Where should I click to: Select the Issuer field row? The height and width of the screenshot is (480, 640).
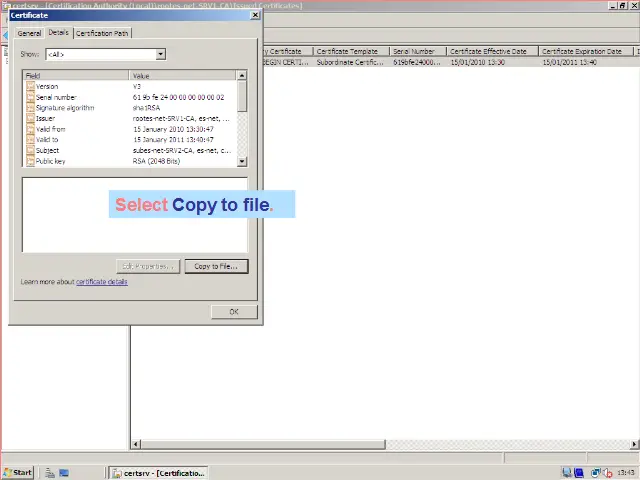click(x=46, y=118)
